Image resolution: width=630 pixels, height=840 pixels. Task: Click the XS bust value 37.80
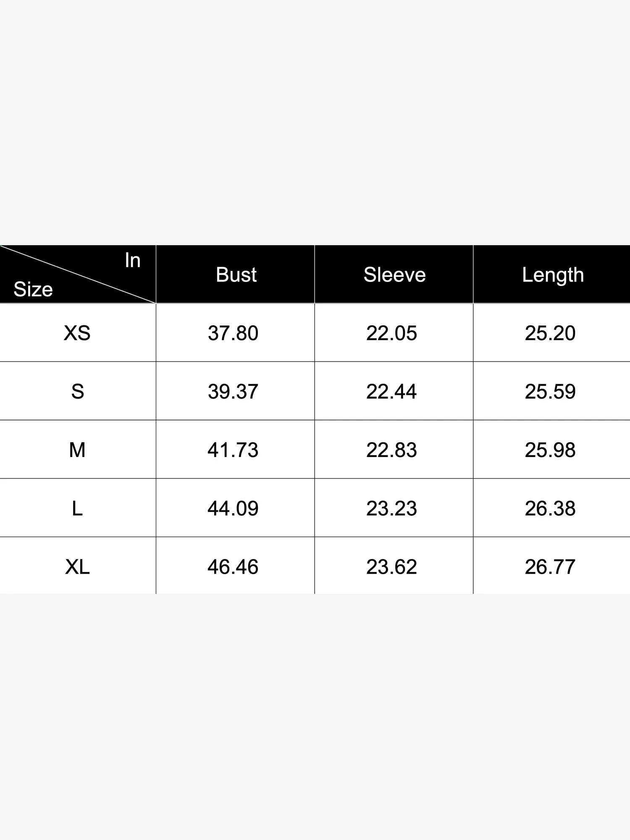pos(233,333)
